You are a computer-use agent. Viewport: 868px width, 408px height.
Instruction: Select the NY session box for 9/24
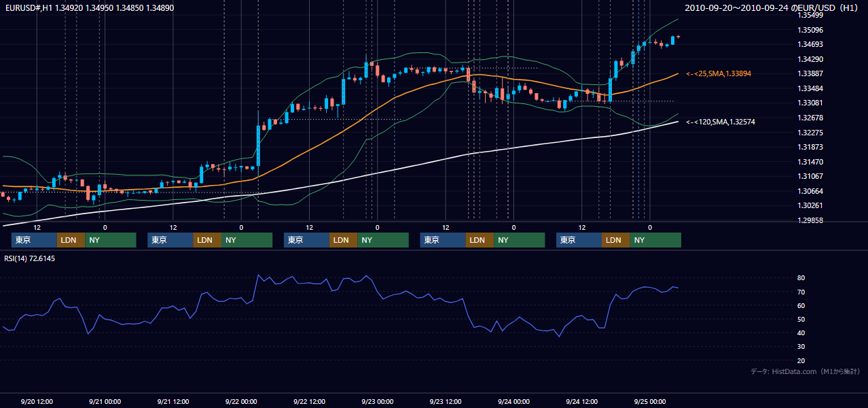(x=655, y=240)
